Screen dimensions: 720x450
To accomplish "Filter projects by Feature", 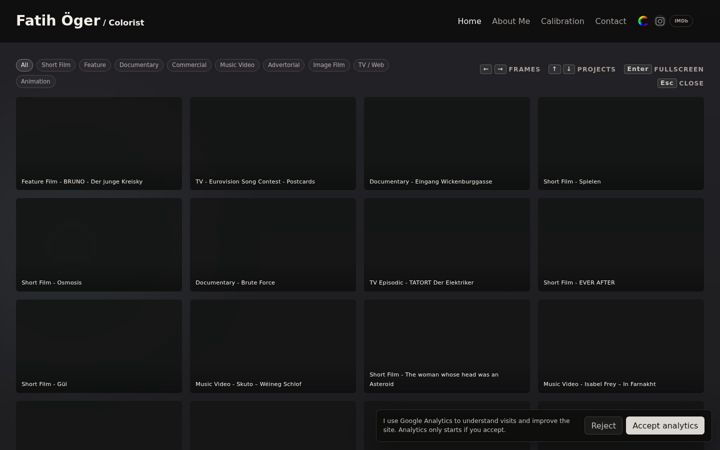I will 95,65.
